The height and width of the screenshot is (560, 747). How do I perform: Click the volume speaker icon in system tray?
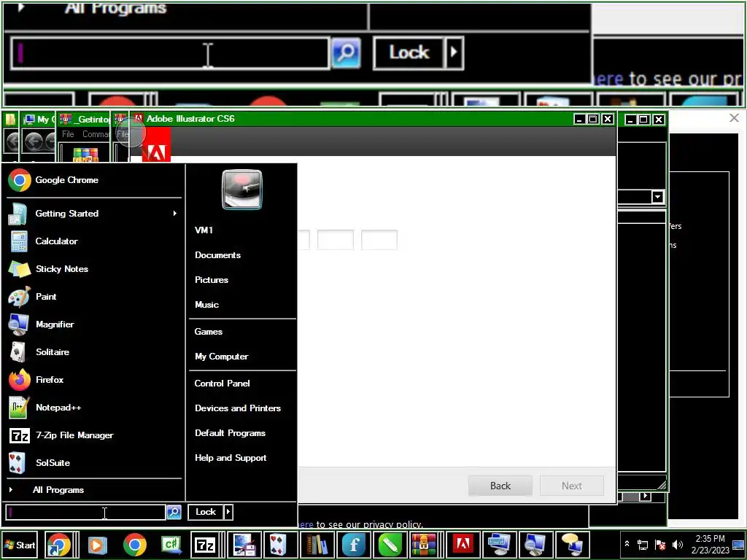pos(678,545)
